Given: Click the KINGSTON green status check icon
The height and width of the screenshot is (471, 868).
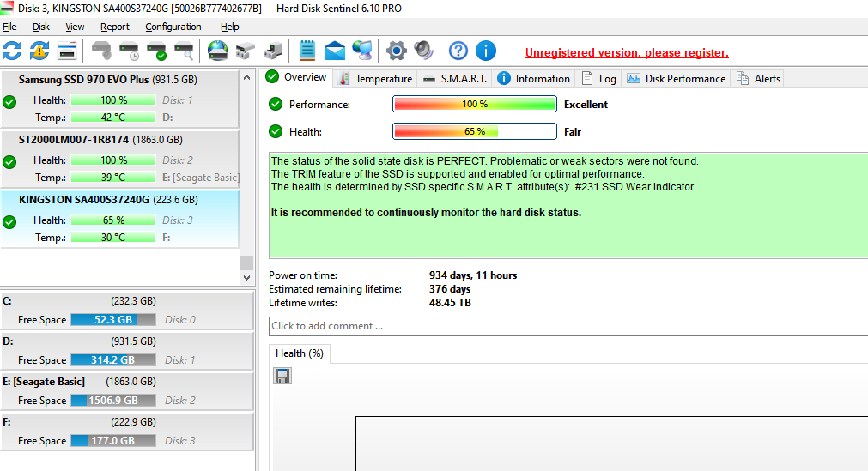Looking at the screenshot, I should pyautogui.click(x=9, y=222).
